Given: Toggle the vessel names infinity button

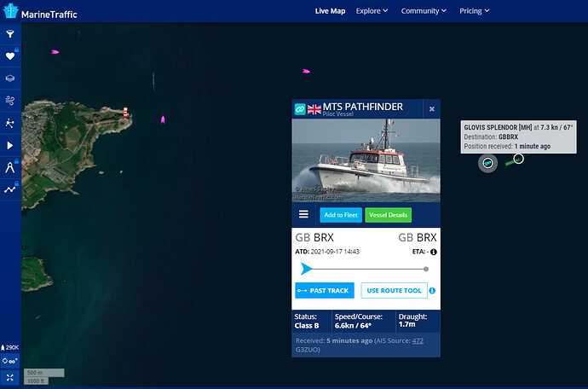Looking at the screenshot, I should click(x=10, y=361).
